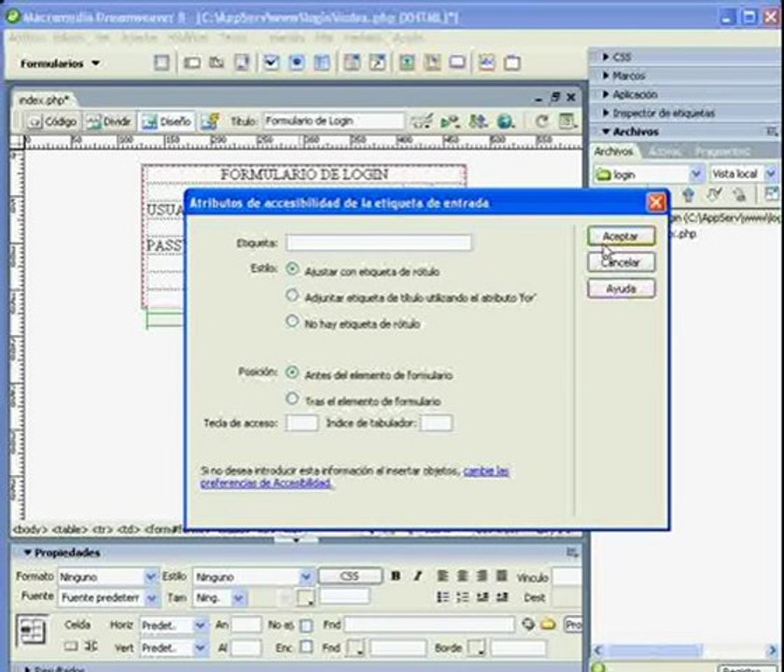
Task: Apply Bold in the Propiedades panel
Action: pyautogui.click(x=396, y=576)
